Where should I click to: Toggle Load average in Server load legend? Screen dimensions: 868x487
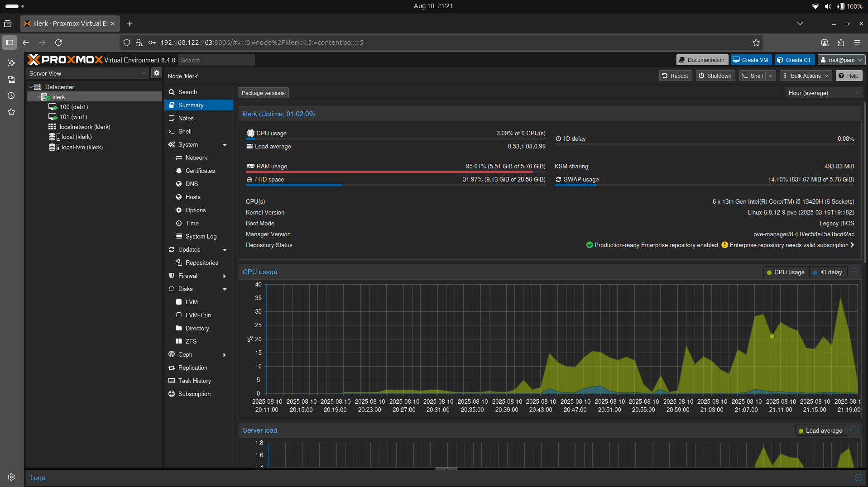820,430
